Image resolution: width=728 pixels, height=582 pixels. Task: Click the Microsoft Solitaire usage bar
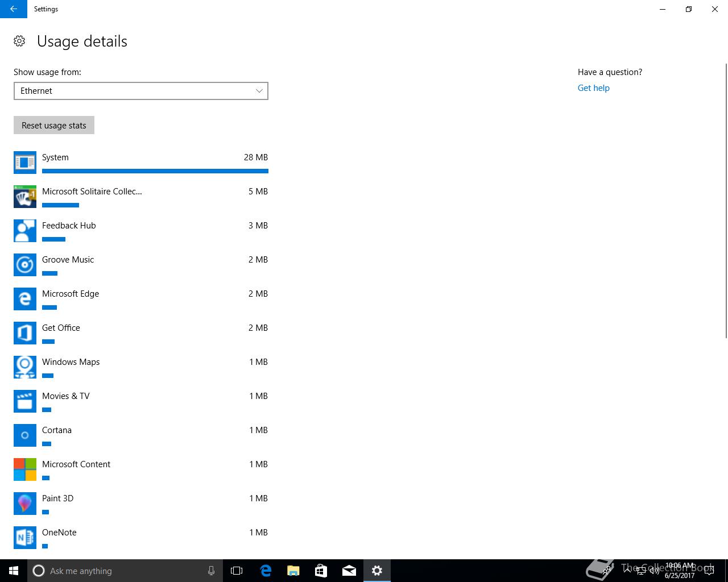(60, 205)
